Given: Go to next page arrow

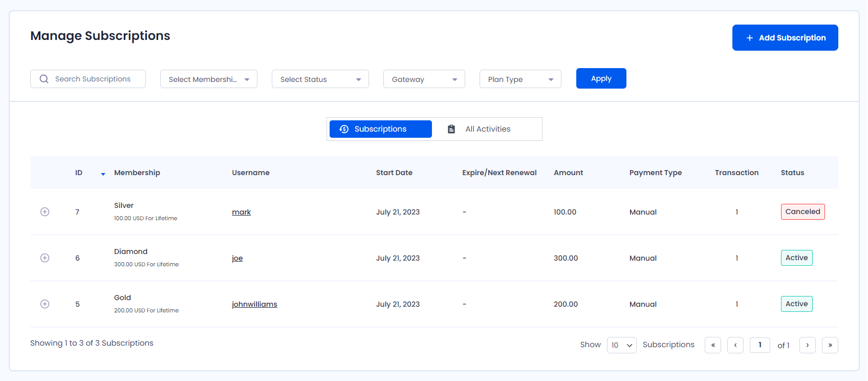Looking at the screenshot, I should tap(807, 345).
